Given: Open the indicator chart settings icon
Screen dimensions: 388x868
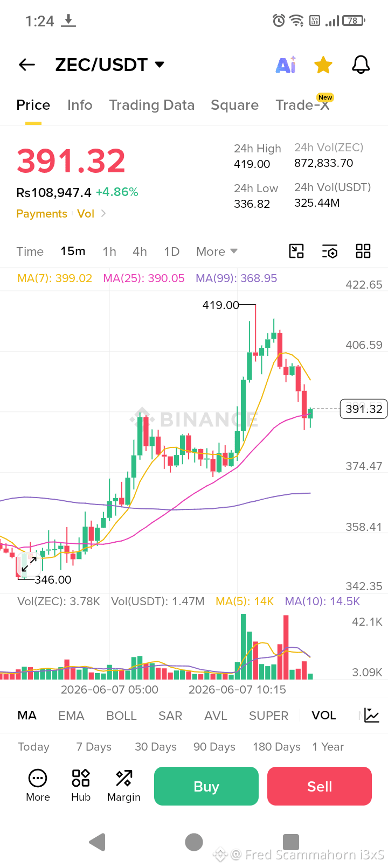Looking at the screenshot, I should tap(372, 716).
